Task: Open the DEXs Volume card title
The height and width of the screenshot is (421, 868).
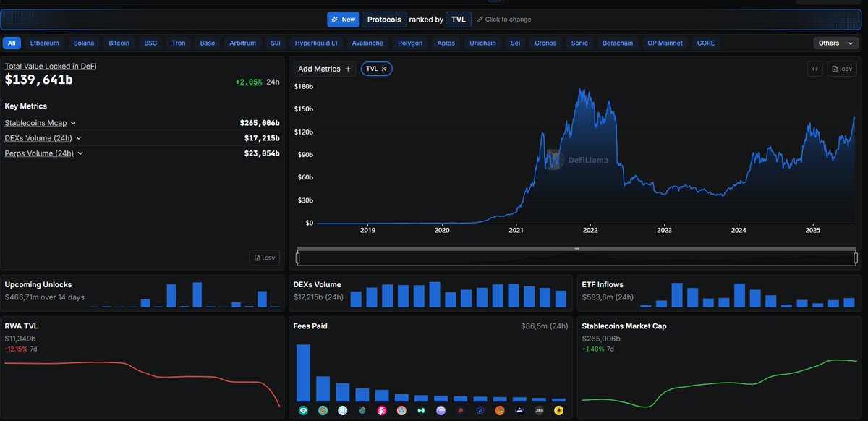Action: point(317,284)
